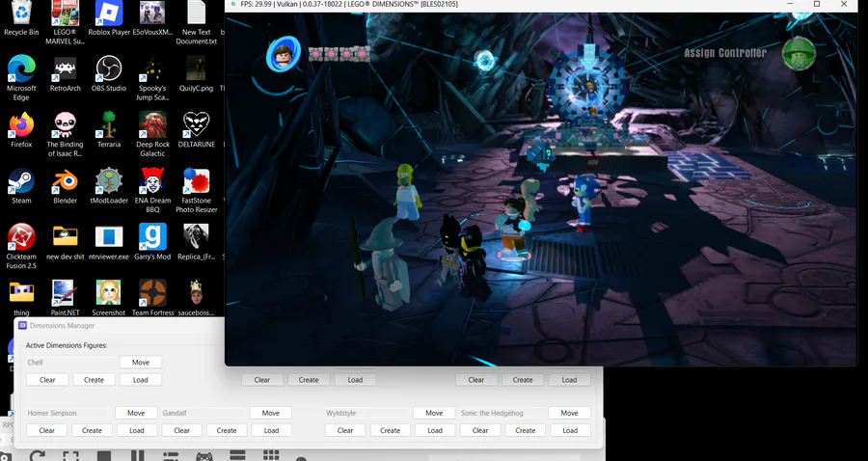Launch Garry's Mod from the desktop
Screen dimensions: 868x461
tap(152, 242)
